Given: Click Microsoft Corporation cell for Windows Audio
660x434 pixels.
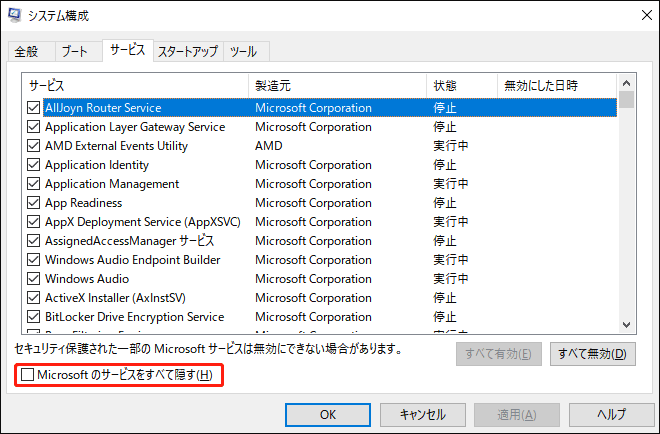Looking at the screenshot, I should [x=313, y=279].
